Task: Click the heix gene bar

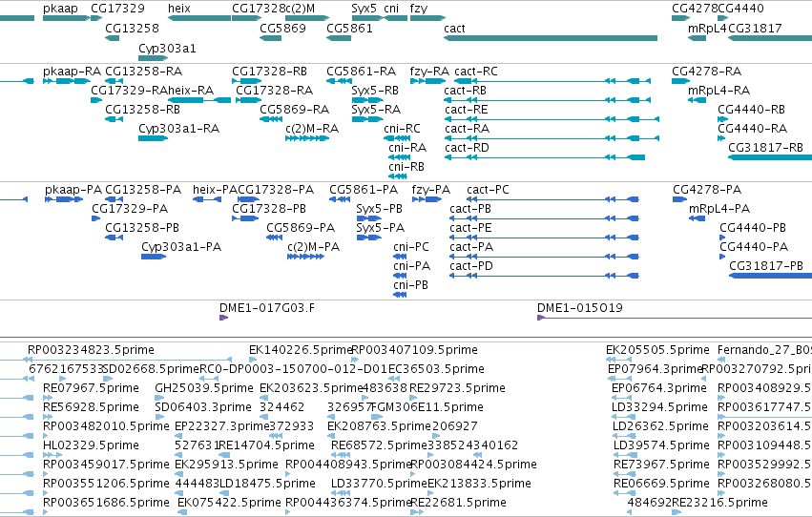Action: pyautogui.click(x=199, y=18)
